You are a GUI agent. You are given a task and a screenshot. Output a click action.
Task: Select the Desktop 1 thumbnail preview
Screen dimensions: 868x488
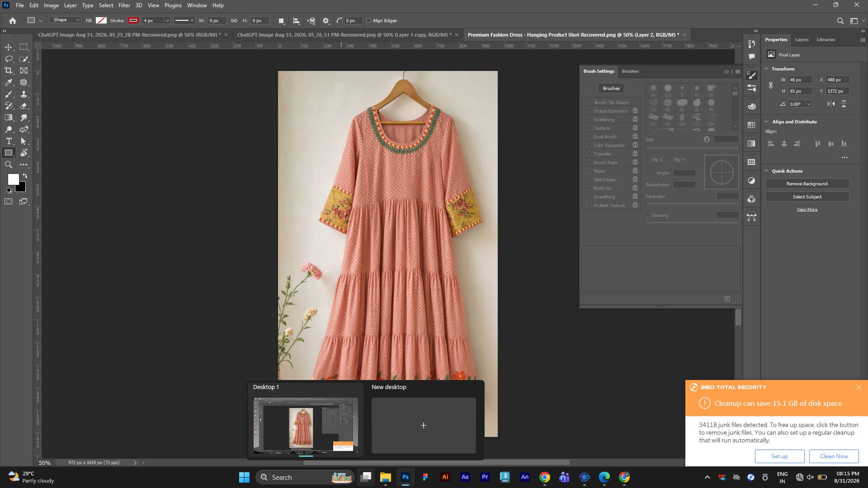pyautogui.click(x=306, y=425)
